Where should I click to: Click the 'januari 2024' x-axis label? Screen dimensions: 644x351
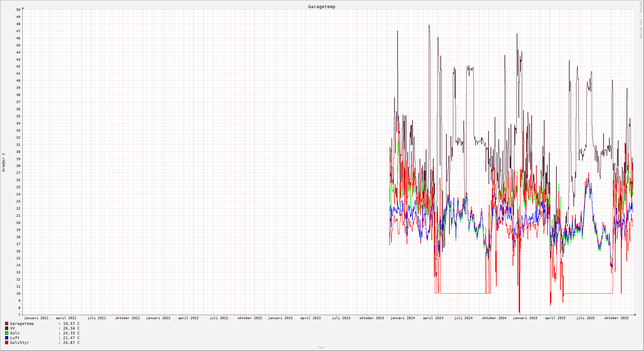pos(402,318)
